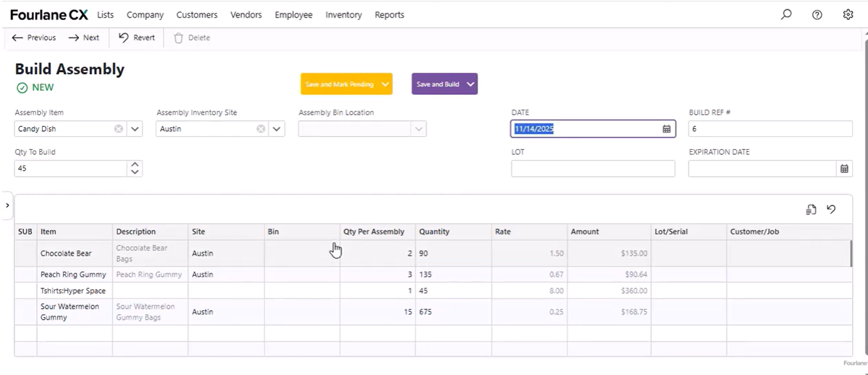
Task: Open the Expiration Date calendar icon
Action: (844, 169)
